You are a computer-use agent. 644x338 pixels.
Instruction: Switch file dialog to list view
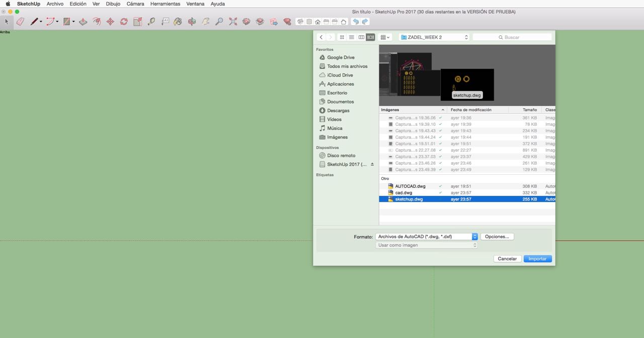pyautogui.click(x=352, y=37)
